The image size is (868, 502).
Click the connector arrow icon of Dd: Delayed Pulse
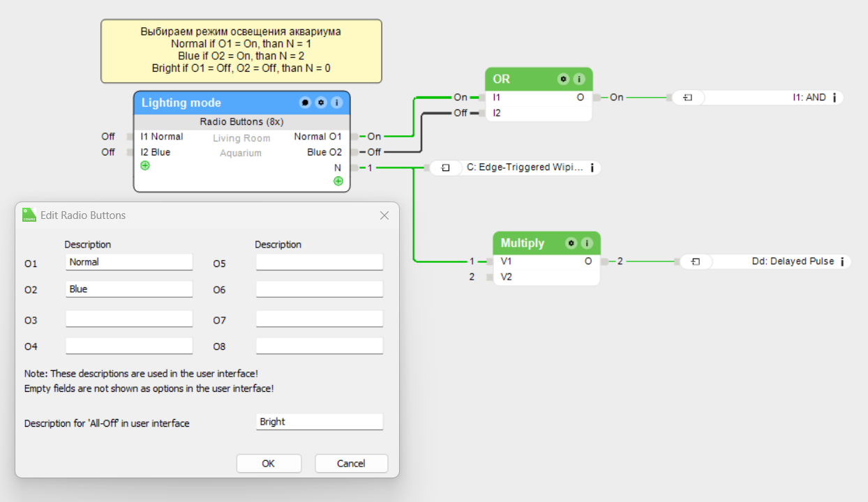click(x=696, y=261)
